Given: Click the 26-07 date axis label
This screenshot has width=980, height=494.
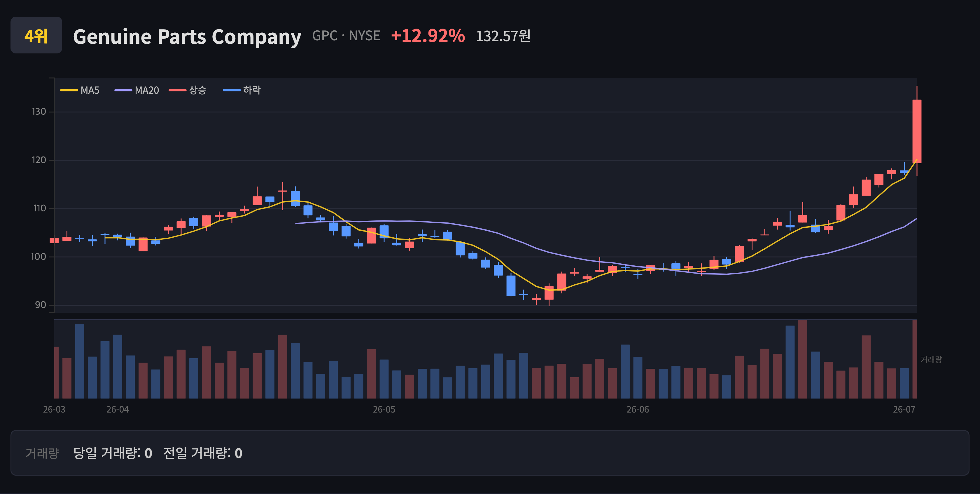Looking at the screenshot, I should (904, 409).
